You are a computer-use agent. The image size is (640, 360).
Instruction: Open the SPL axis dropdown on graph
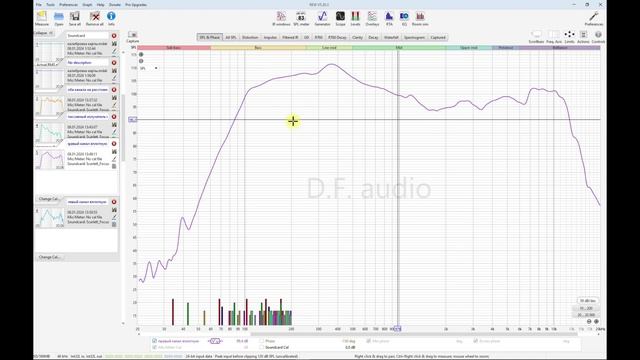click(x=149, y=68)
